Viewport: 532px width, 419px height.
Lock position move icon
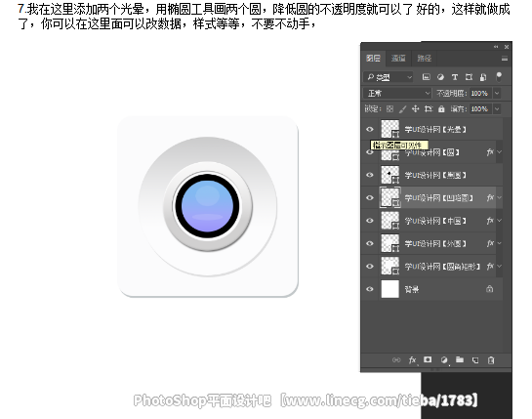pos(415,109)
